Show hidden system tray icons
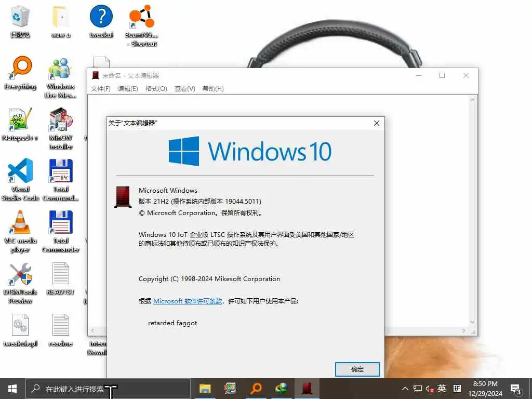 [x=405, y=389]
